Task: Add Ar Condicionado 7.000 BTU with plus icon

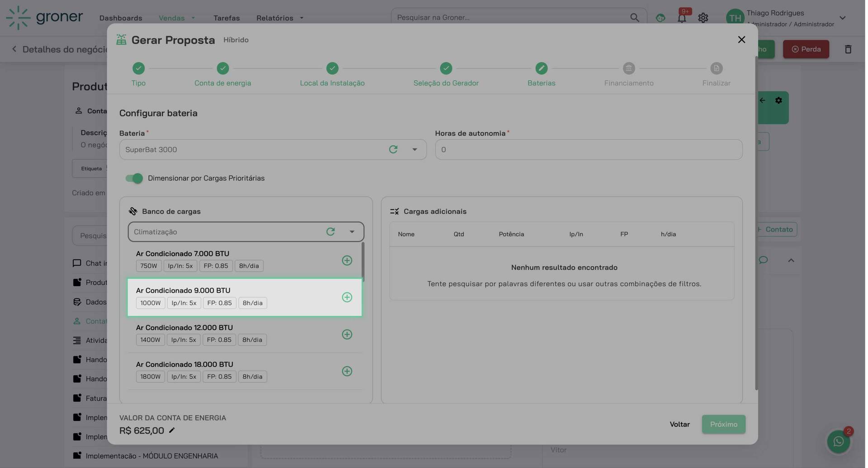Action: click(x=346, y=260)
